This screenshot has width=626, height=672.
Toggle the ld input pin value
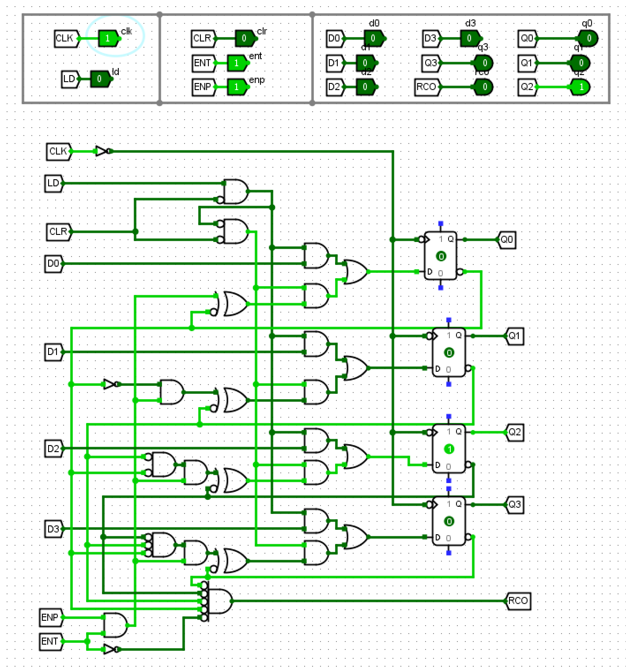[101, 79]
